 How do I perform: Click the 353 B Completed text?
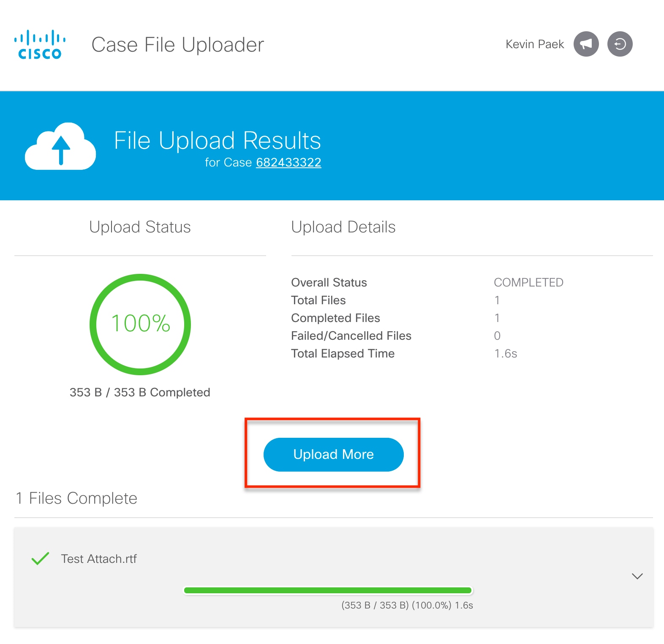point(140,392)
